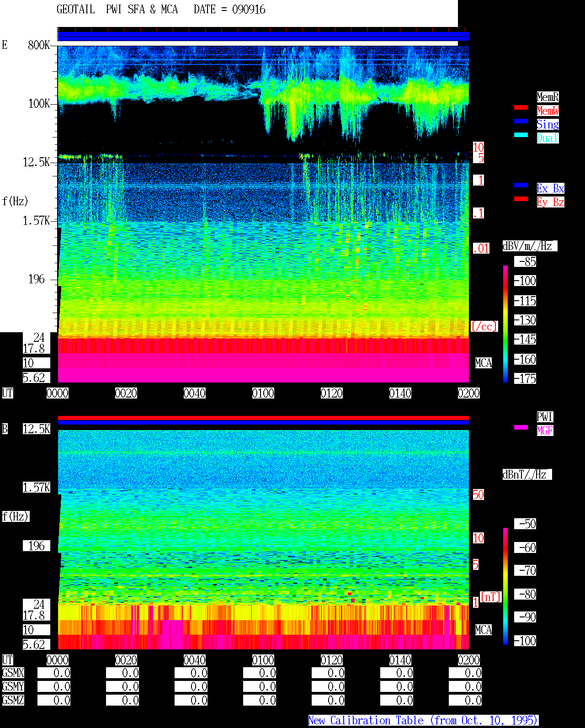Select the DATE = 090916 text

pos(229,10)
